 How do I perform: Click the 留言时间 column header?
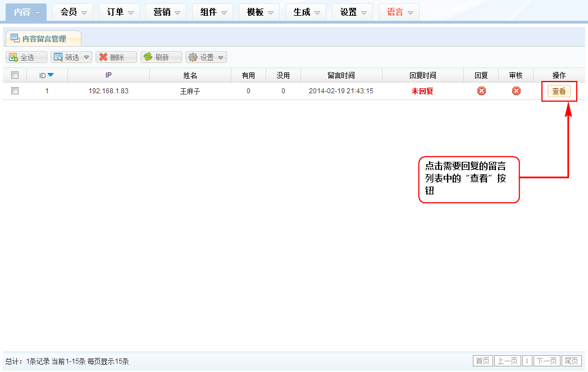tap(341, 75)
